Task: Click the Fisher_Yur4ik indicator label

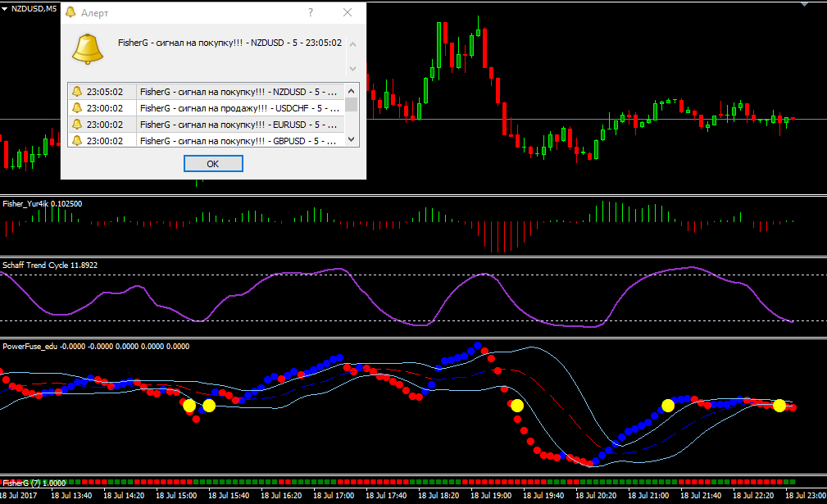Action: [x=42, y=203]
